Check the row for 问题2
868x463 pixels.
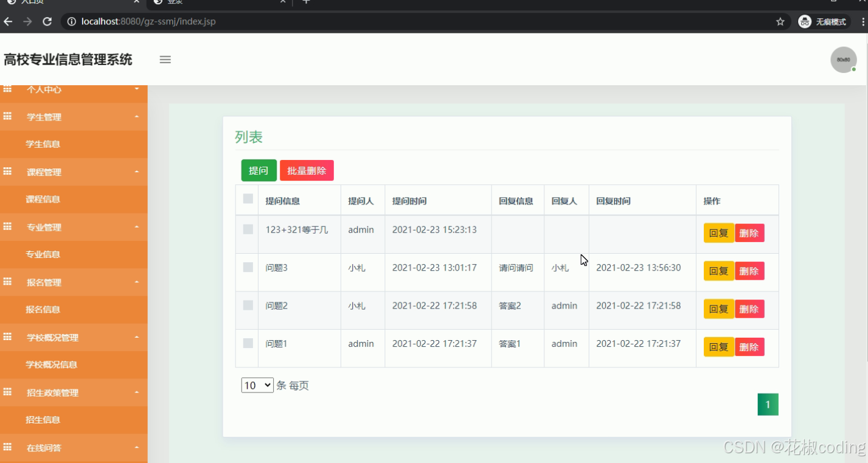pyautogui.click(x=248, y=305)
